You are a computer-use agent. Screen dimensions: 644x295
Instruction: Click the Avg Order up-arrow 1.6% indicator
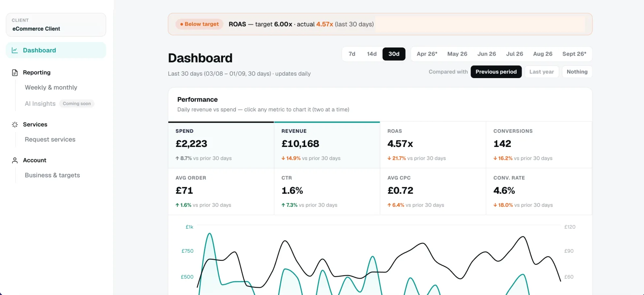[184, 205]
